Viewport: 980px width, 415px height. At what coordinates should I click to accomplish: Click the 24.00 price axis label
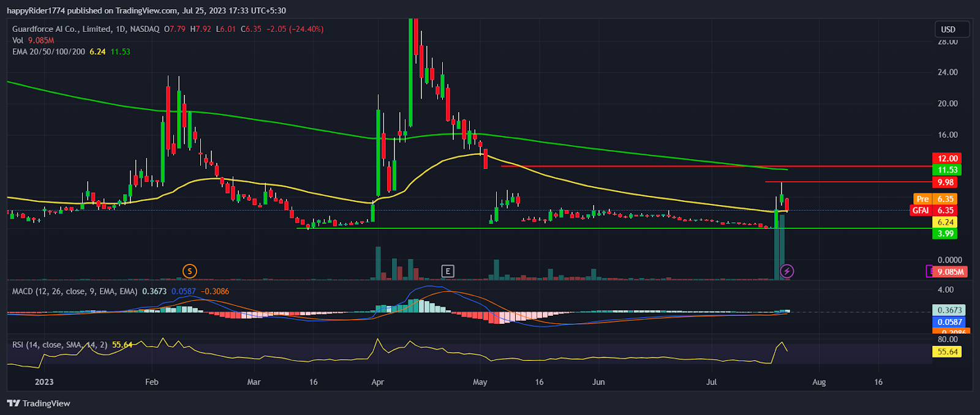pos(948,72)
